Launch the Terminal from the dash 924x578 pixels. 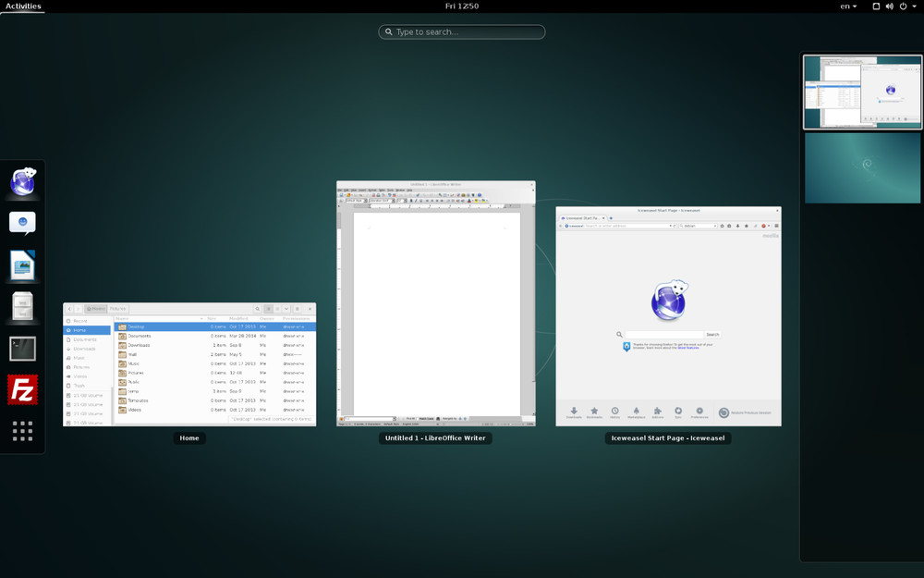[x=22, y=349]
